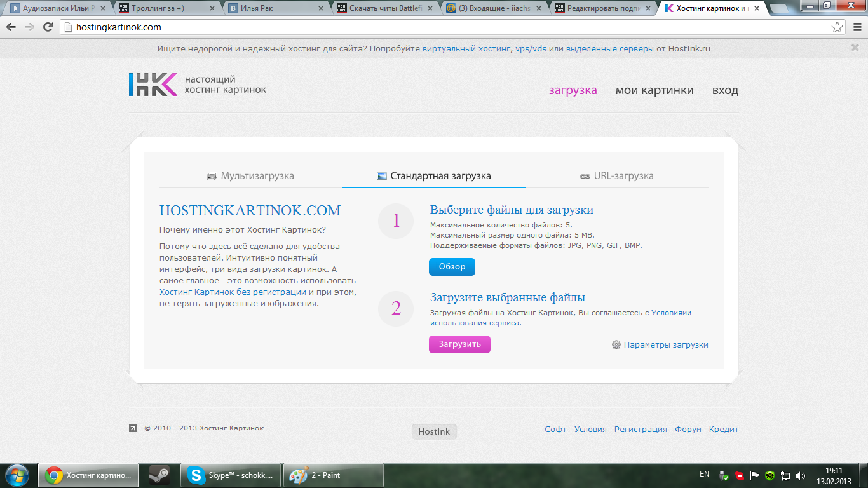Click the Action Center flag icon
Viewport: 868px width, 488px height.
coord(755,475)
